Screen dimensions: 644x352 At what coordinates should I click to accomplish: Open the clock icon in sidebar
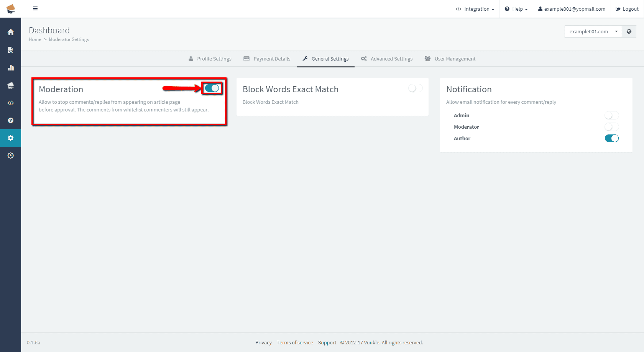coord(11,156)
